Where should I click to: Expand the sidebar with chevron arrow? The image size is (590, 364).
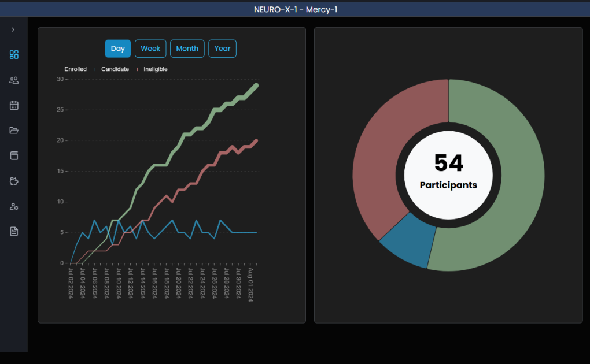tap(13, 29)
